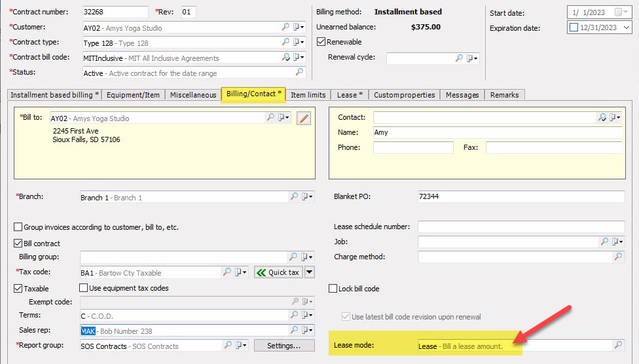Toggle Use latest bill code revision upon renewal
Image resolution: width=639 pixels, height=364 pixels.
coord(346,317)
